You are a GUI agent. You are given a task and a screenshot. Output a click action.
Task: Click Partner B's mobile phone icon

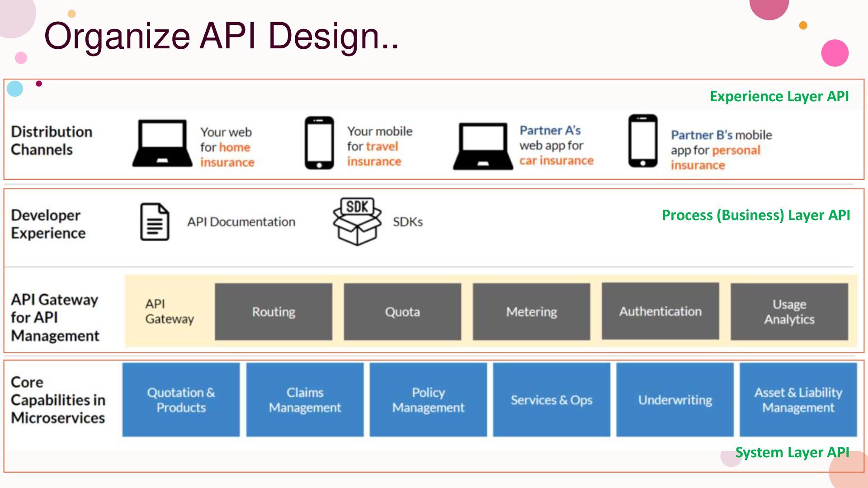643,141
